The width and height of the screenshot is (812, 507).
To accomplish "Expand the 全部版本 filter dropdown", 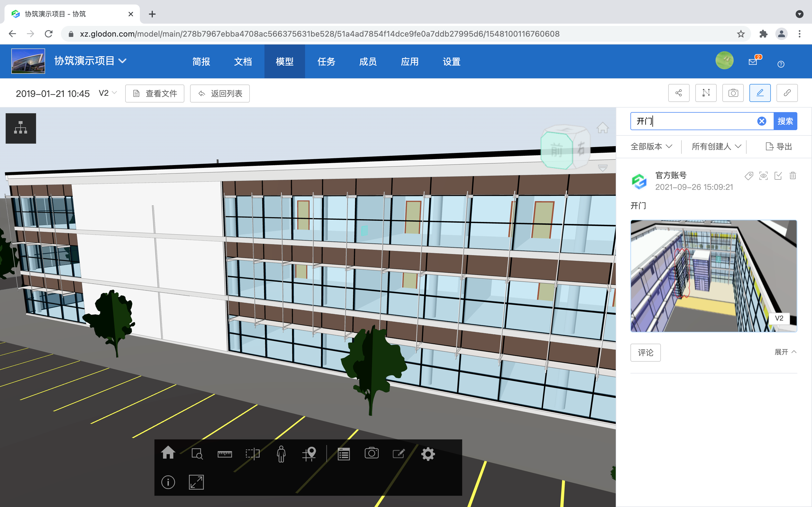I will click(x=651, y=146).
